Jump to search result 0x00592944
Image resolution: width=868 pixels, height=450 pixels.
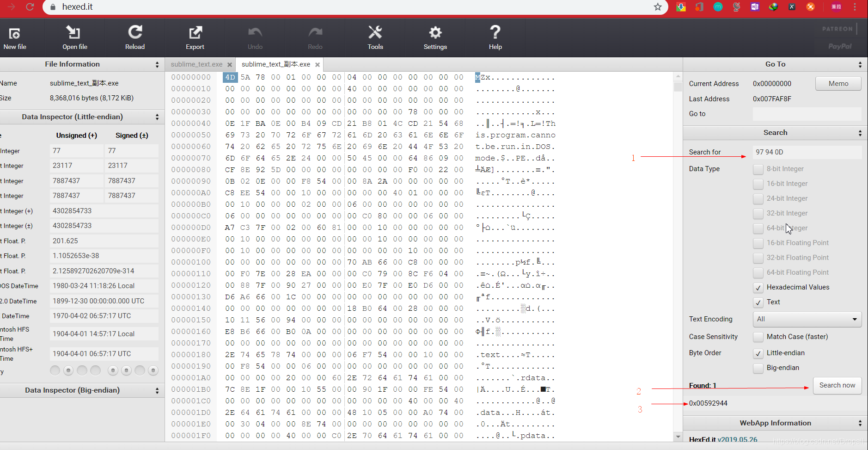click(x=708, y=403)
